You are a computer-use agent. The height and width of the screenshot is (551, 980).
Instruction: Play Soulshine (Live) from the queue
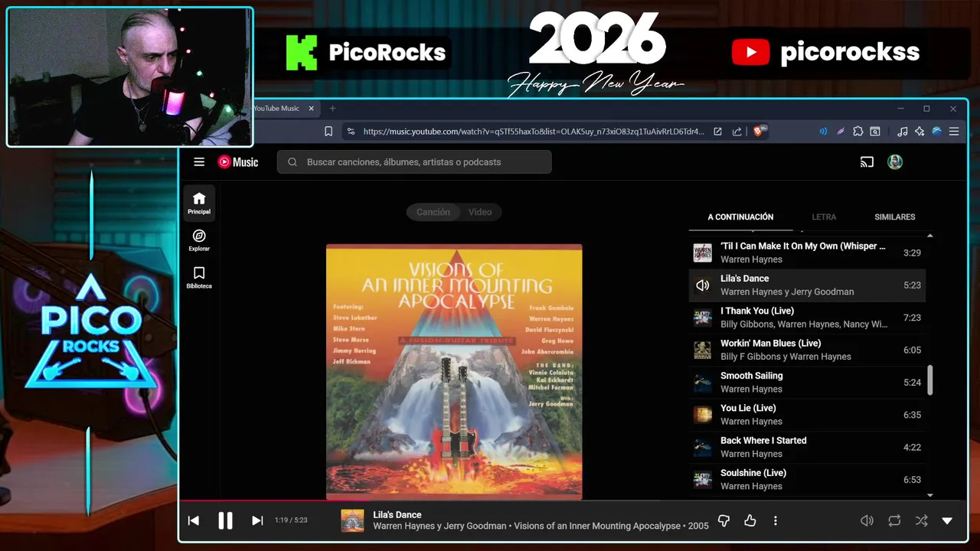(x=808, y=479)
